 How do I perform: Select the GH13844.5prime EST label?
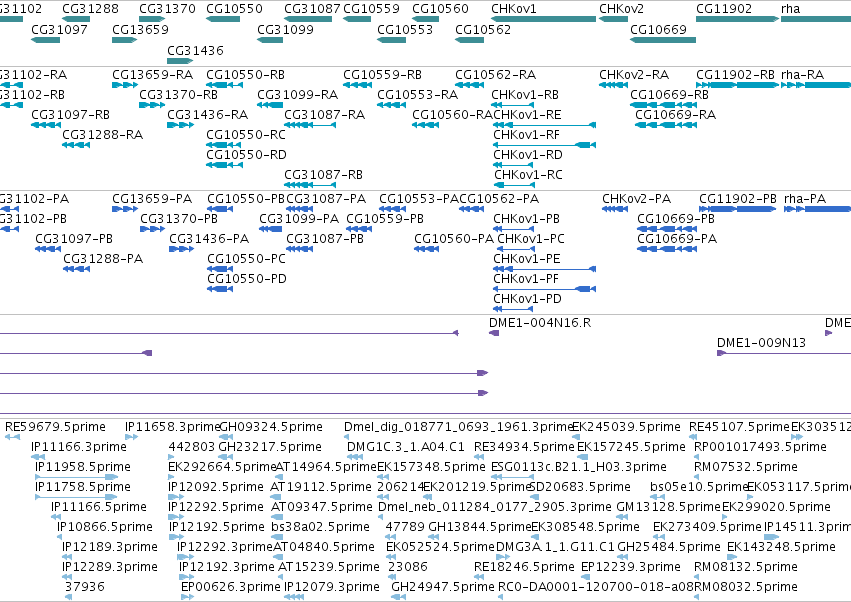pyautogui.click(x=480, y=527)
